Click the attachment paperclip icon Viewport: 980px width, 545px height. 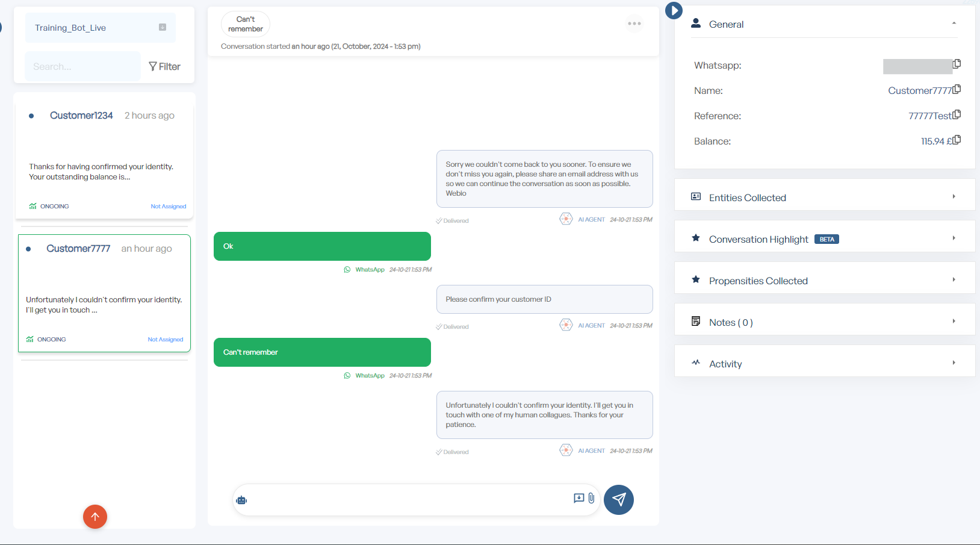point(592,498)
